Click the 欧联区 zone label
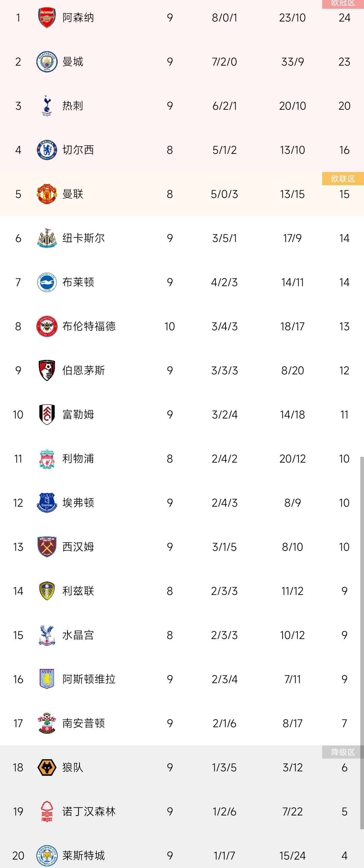This screenshot has height=868, width=364. coord(343,178)
